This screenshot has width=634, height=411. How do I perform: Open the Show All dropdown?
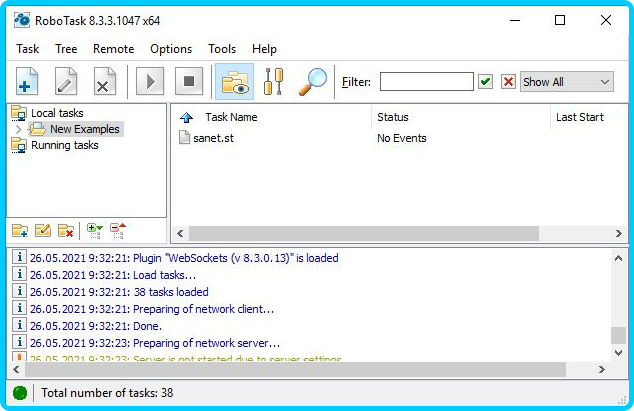click(567, 82)
